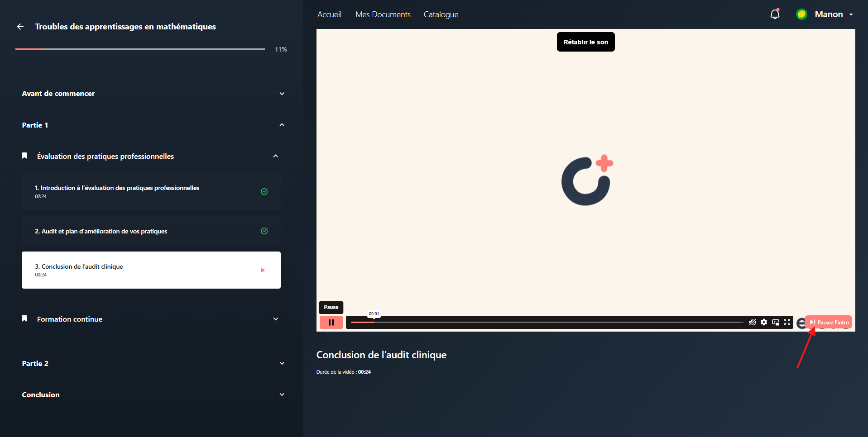Click bookmark icon beside Formation continue
The width and height of the screenshot is (868, 437).
[x=24, y=318]
